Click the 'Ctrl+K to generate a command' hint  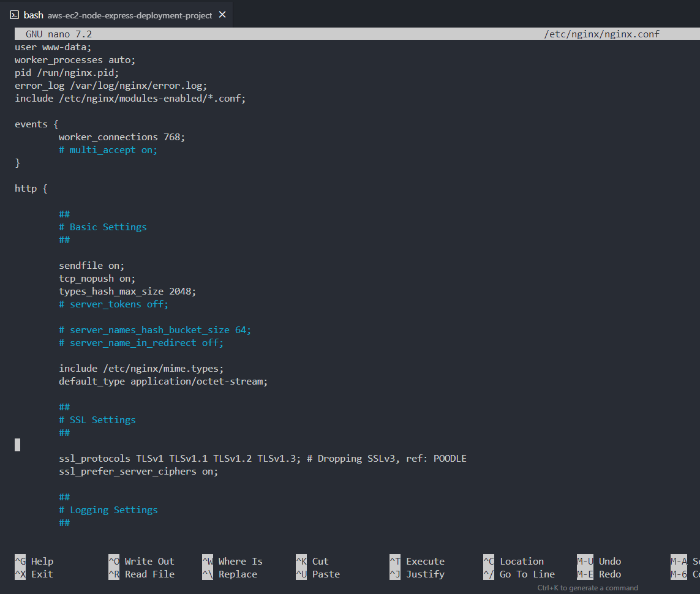point(587,588)
